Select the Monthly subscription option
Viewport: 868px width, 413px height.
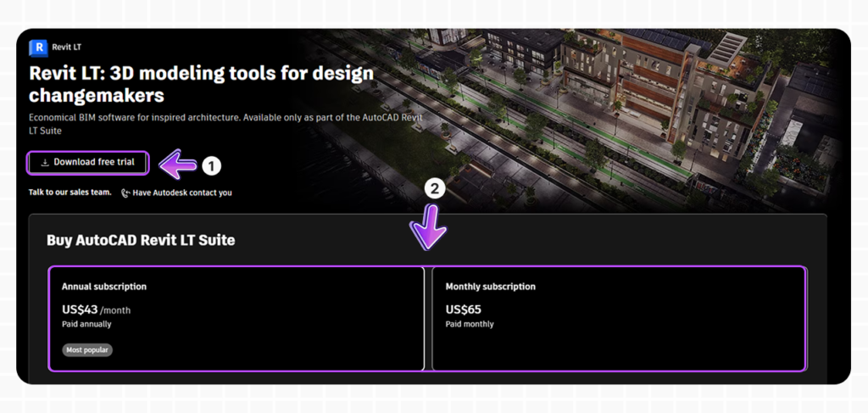[x=619, y=318]
